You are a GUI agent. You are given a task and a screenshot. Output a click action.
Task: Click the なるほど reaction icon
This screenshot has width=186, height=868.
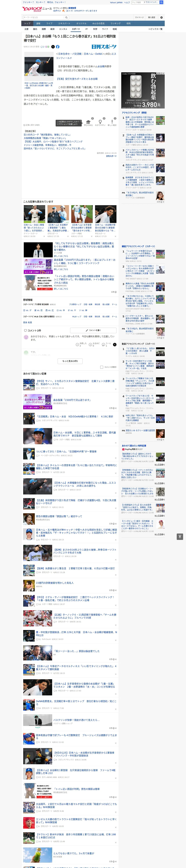[x=91, y=345]
